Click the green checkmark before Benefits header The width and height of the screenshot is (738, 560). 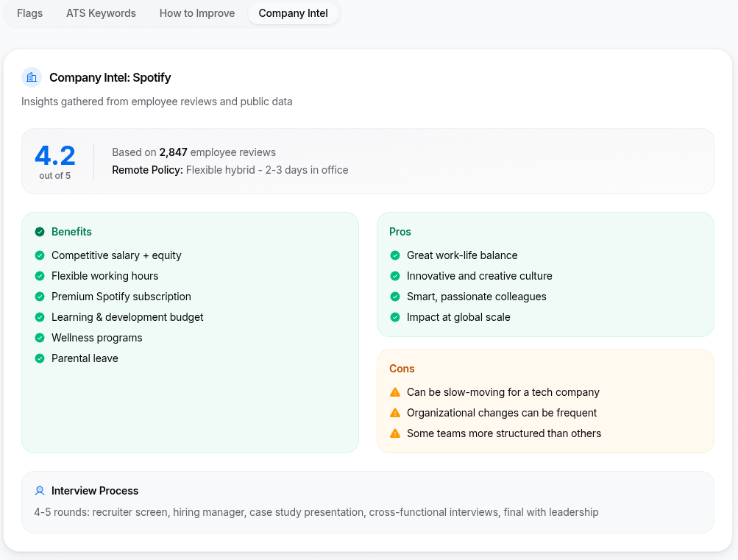(39, 231)
